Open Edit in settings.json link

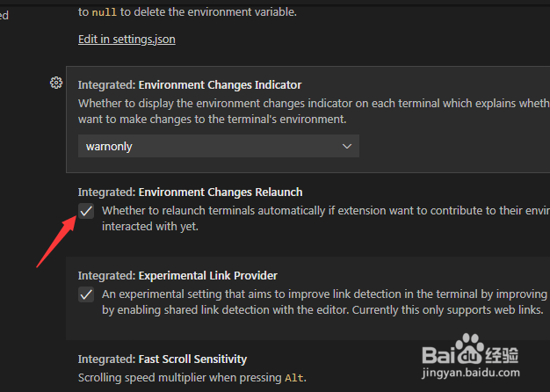coord(127,40)
